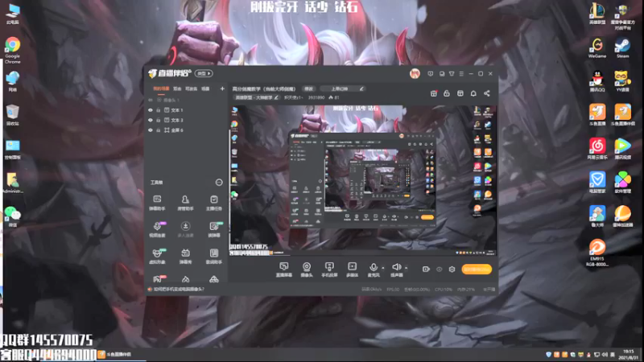Screen dimensions: 644x362
Task: Click the gift box icon with red dot
Action: pyautogui.click(x=434, y=93)
